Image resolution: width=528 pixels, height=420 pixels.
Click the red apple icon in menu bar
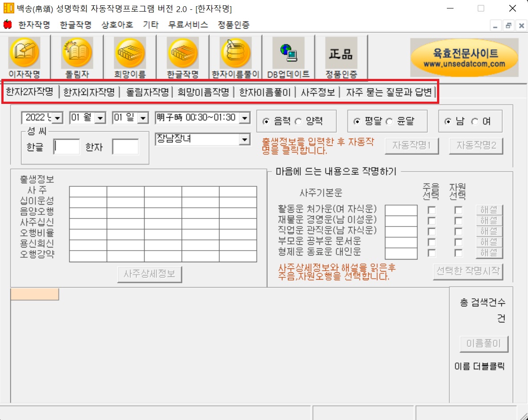8,25
